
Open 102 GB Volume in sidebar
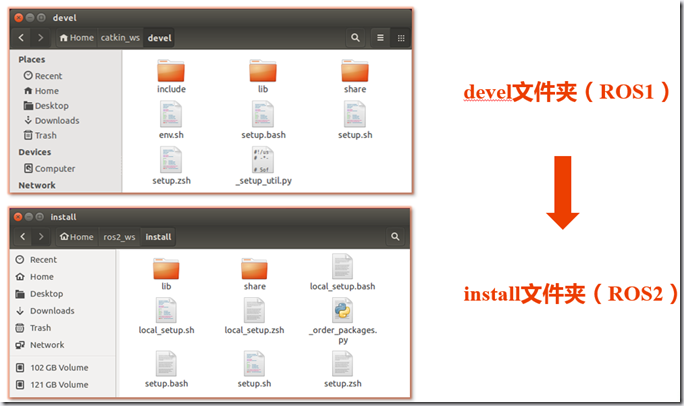[52, 368]
